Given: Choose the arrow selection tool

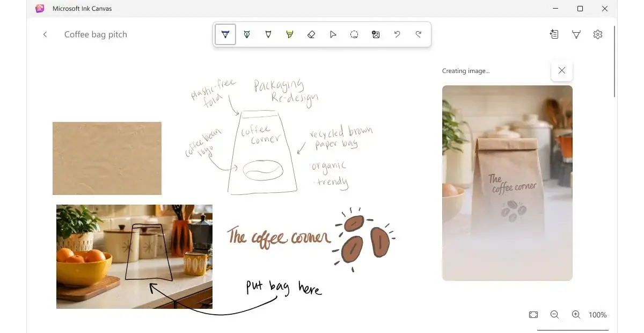Looking at the screenshot, I should pos(333,34).
